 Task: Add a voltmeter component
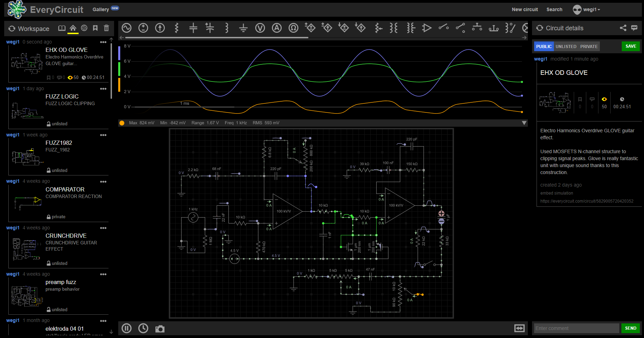[x=260, y=28]
